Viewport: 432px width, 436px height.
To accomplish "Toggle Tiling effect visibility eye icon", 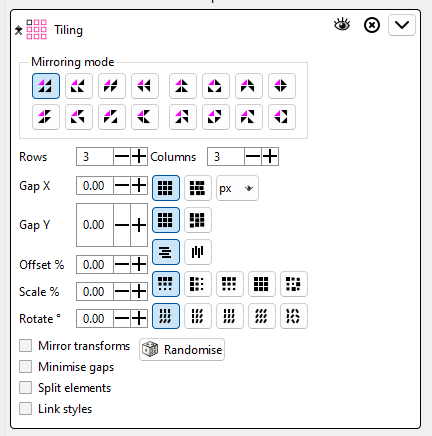I will coord(342,25).
